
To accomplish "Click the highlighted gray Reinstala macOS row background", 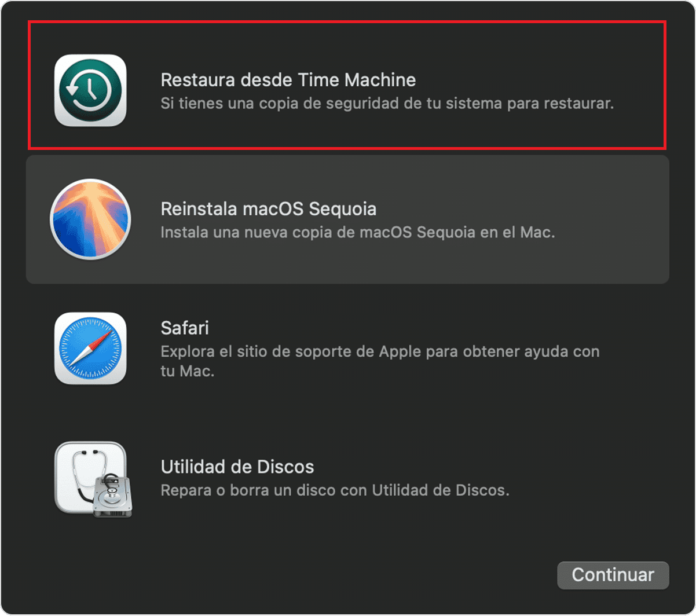I will (347, 219).
